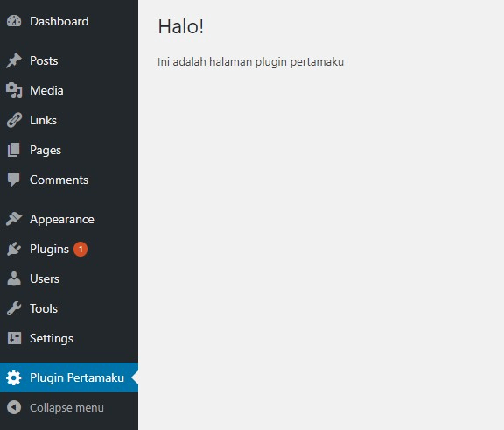Click the Comments speech bubble icon

click(14, 180)
